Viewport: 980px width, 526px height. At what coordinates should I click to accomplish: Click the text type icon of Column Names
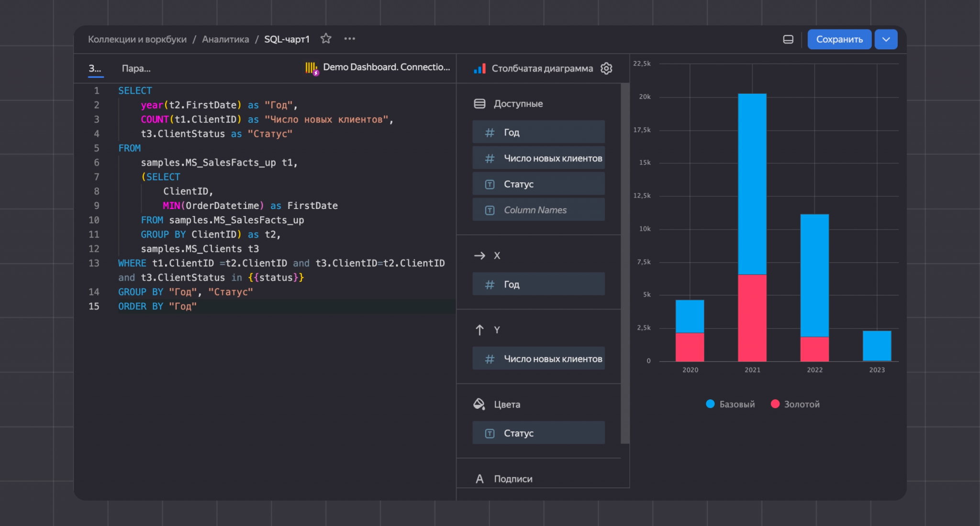point(490,210)
